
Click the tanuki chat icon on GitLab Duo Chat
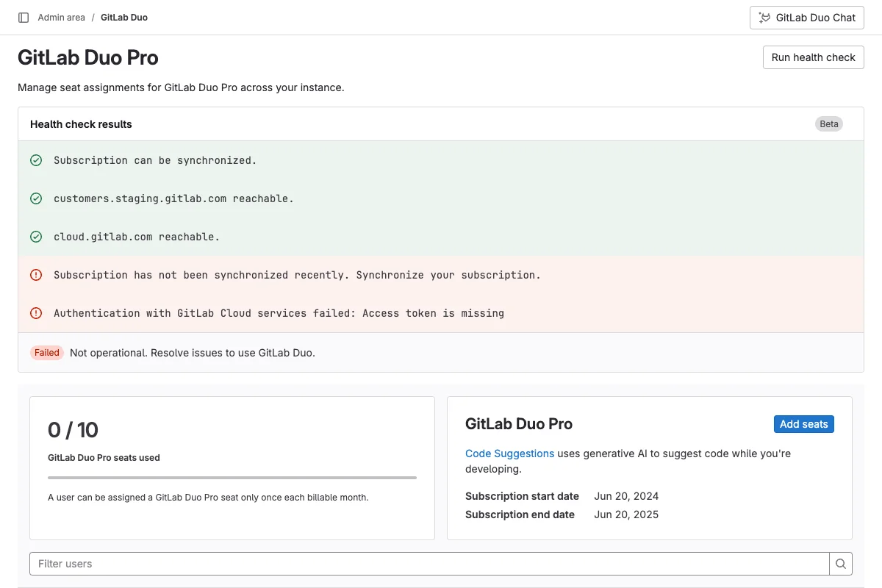pyautogui.click(x=766, y=17)
